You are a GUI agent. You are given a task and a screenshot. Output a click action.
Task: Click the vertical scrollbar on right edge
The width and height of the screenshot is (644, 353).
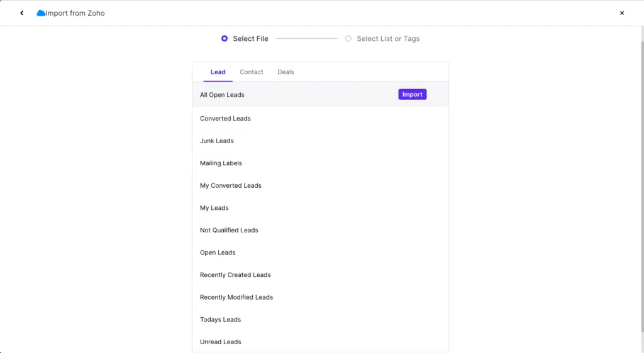coord(642,187)
